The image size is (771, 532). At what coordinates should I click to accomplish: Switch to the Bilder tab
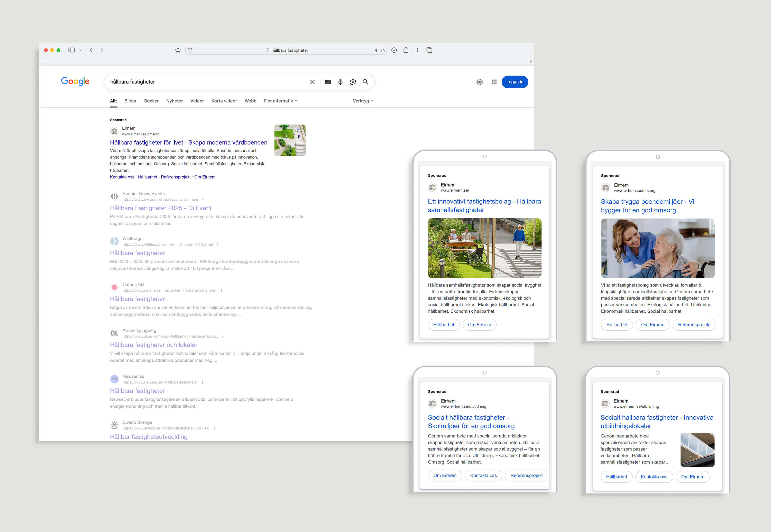130,101
